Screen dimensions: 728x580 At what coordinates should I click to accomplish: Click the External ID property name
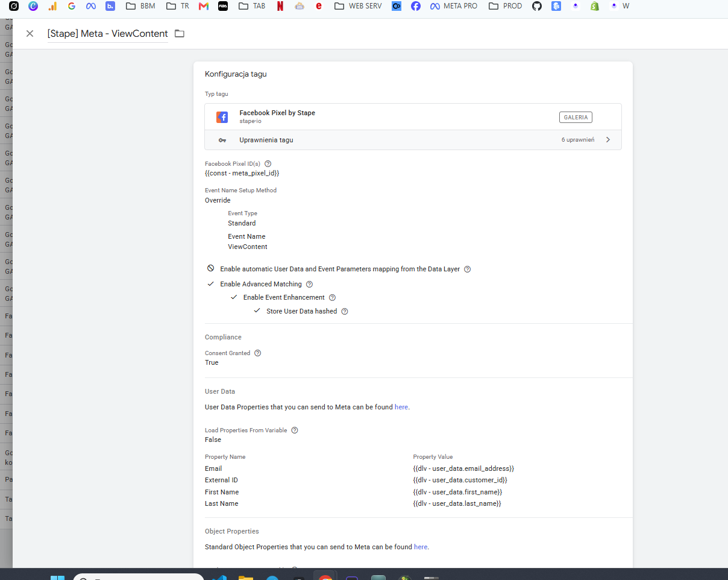[x=221, y=480]
